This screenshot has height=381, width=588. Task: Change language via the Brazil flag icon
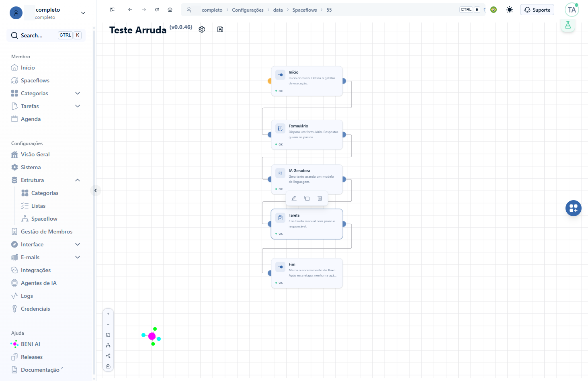pos(494,10)
